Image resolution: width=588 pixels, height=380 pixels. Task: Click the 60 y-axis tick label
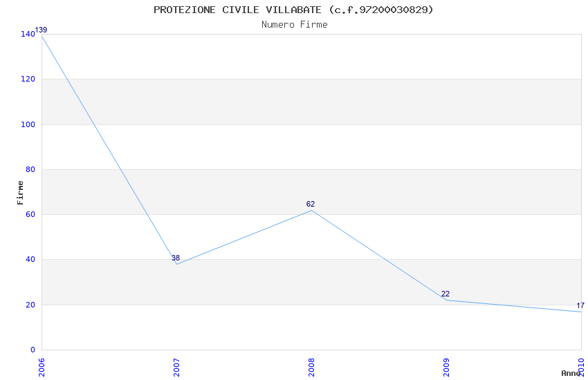30,215
